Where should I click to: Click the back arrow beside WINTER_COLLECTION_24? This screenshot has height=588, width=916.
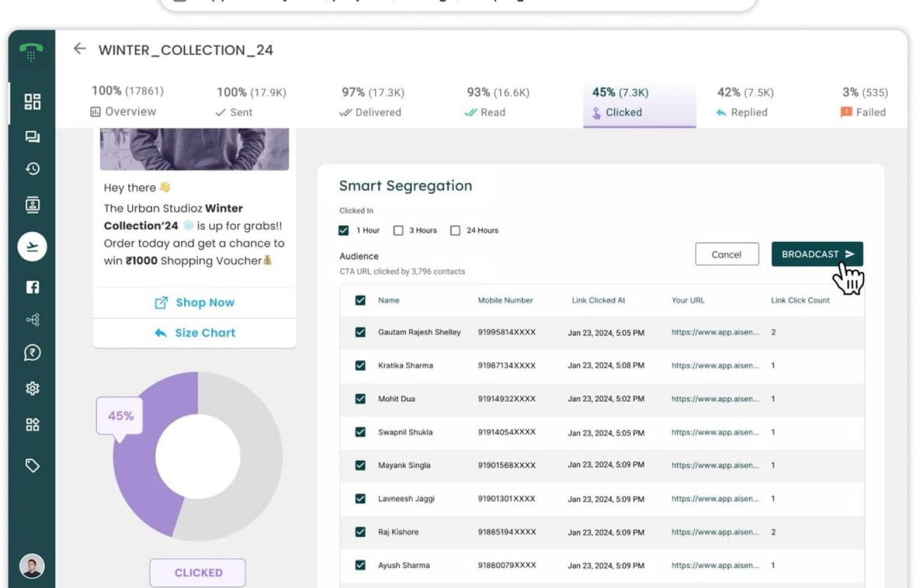coord(79,49)
